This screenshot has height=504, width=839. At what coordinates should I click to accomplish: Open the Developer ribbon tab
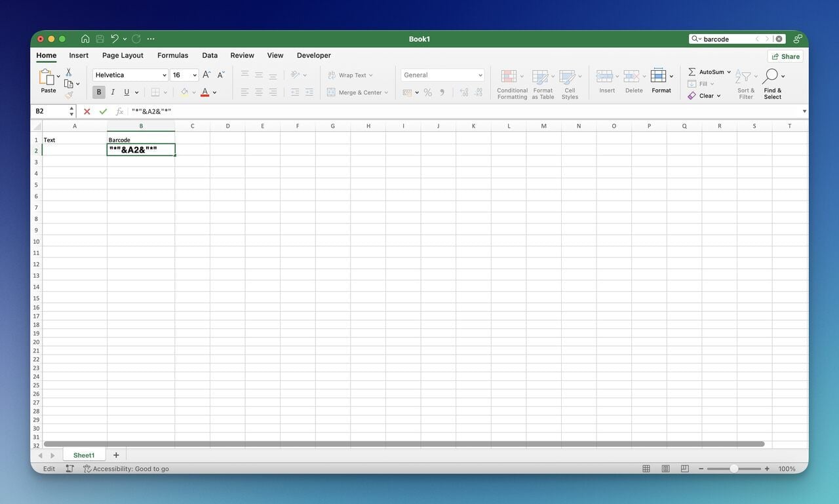pos(314,56)
